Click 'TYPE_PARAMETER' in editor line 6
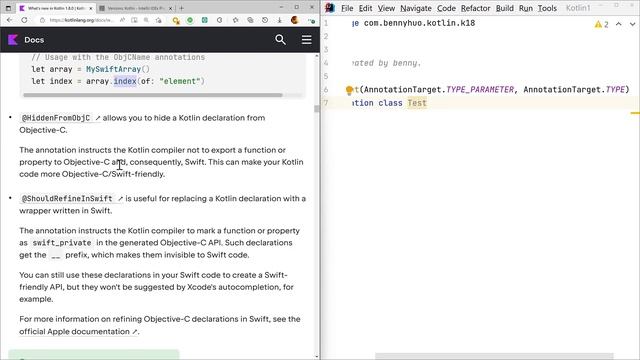640x360 pixels. tap(480, 89)
